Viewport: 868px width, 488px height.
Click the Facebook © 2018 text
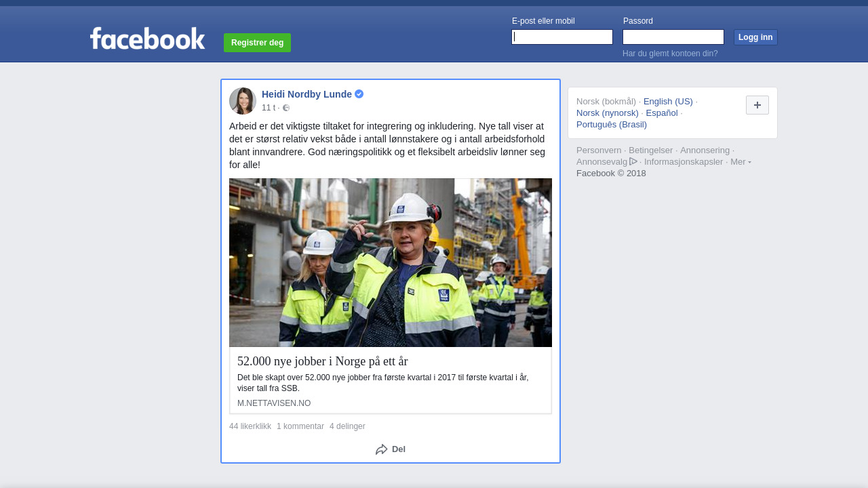pos(611,174)
